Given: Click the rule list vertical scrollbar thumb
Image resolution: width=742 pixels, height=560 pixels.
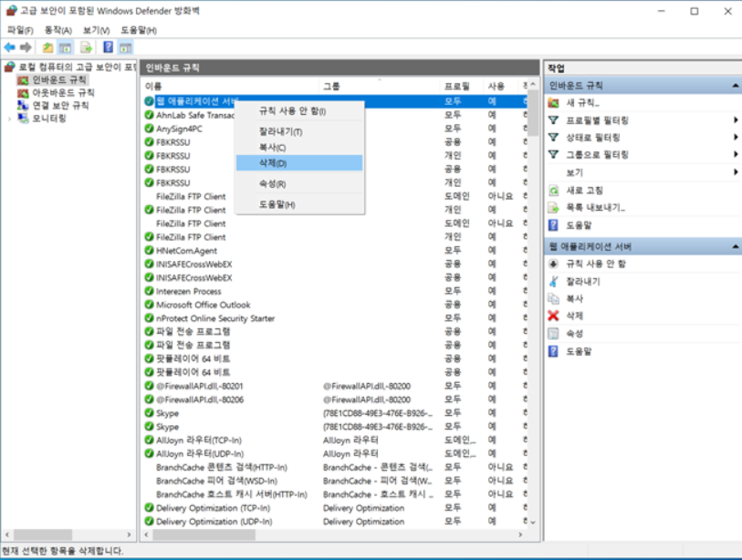Looking at the screenshot, I should click(x=533, y=113).
